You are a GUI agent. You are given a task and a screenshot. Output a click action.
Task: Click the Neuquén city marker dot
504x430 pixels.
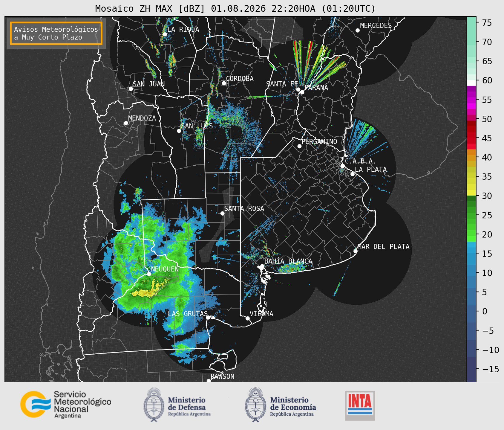(149, 274)
